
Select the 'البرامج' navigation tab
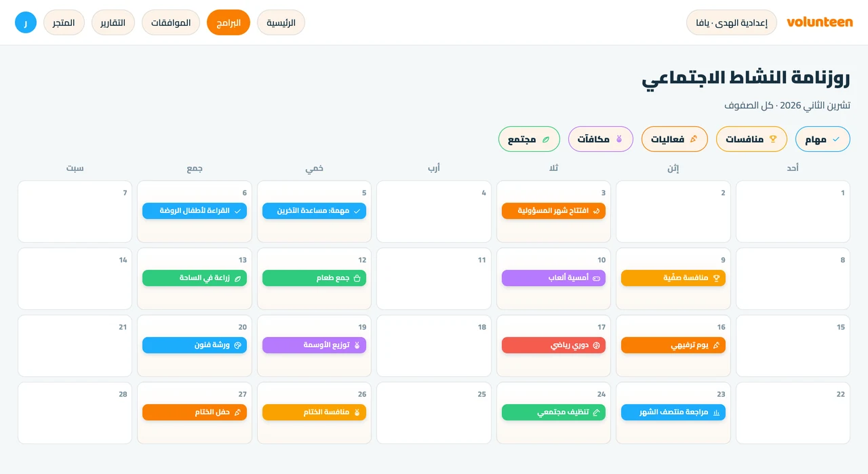click(x=229, y=22)
